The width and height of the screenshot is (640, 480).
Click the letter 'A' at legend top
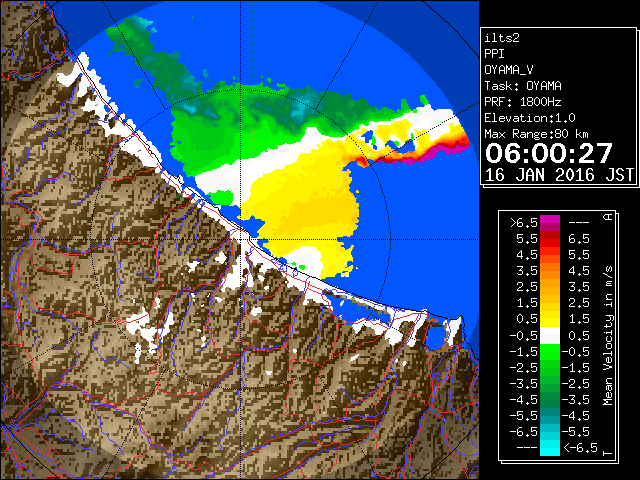pyautogui.click(x=609, y=217)
